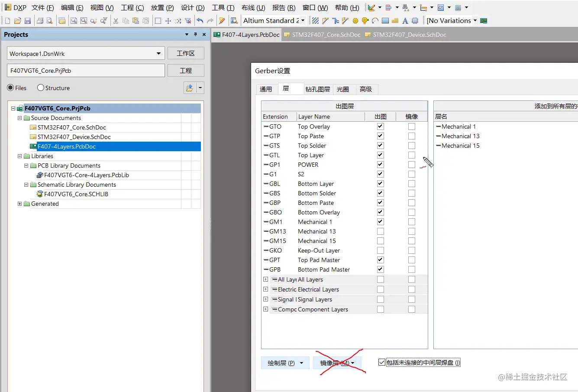The width and height of the screenshot is (578, 392).
Task: Select the Structure radio button
Action: tap(41, 88)
